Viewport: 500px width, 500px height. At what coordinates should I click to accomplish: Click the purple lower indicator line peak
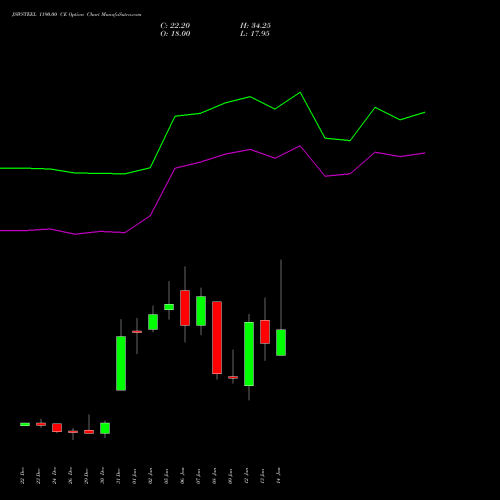click(x=300, y=146)
